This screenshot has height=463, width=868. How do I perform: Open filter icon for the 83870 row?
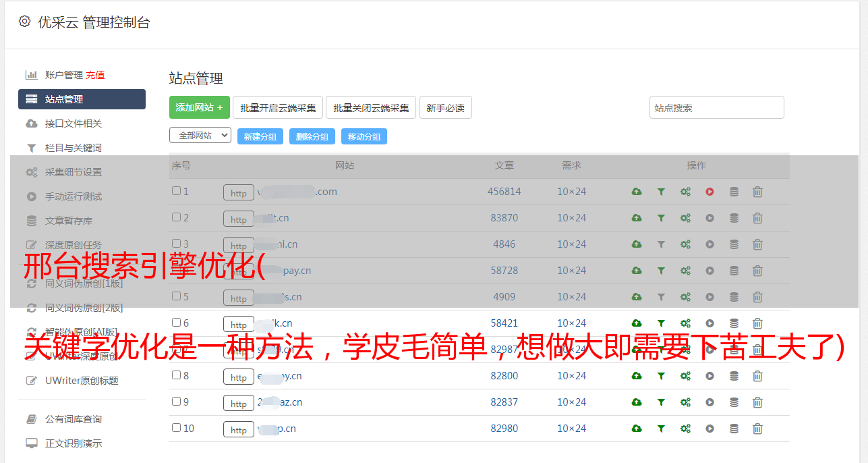coord(661,218)
